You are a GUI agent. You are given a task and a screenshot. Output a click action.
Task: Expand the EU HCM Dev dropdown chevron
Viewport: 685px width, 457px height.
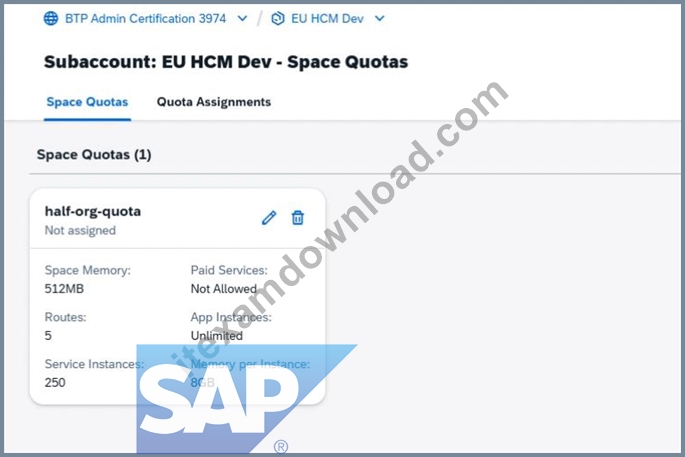[x=380, y=18]
